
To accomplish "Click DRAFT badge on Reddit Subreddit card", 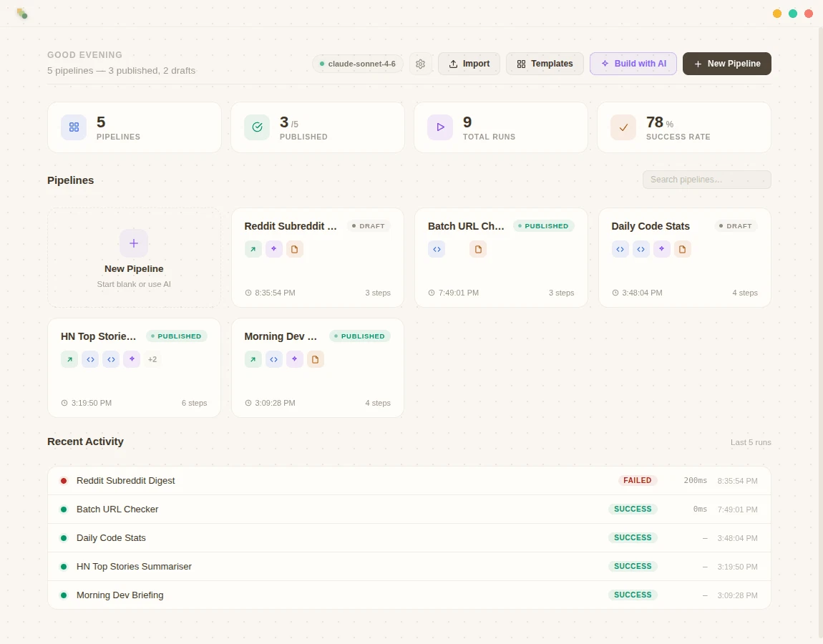I will pyautogui.click(x=369, y=226).
